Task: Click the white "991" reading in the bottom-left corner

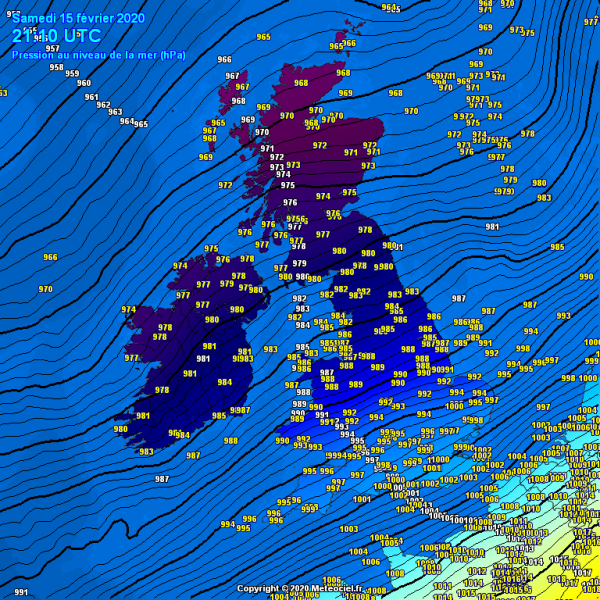Action: pyautogui.click(x=21, y=592)
